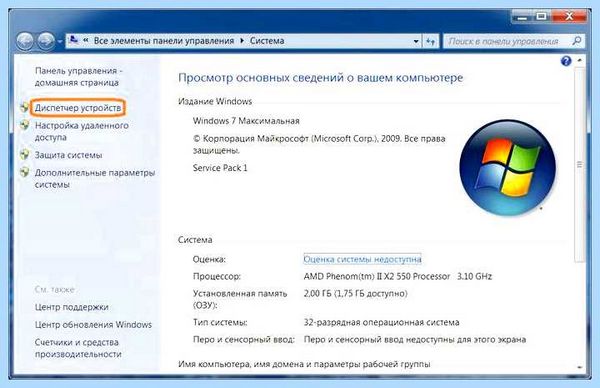
Task: Click scrollbar down arrow at bottom
Action: (580, 367)
